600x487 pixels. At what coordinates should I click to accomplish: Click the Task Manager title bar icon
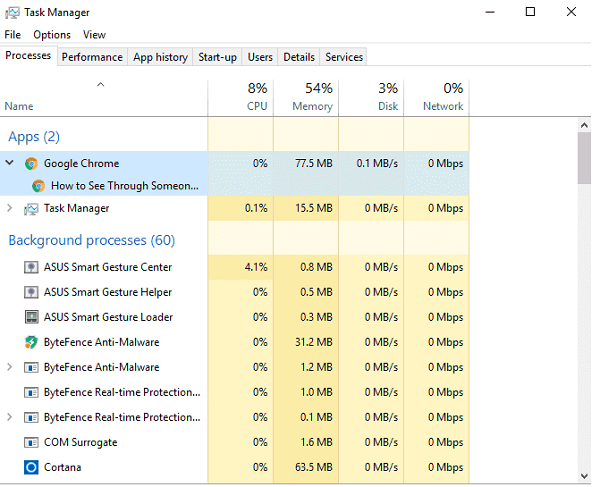[12, 13]
